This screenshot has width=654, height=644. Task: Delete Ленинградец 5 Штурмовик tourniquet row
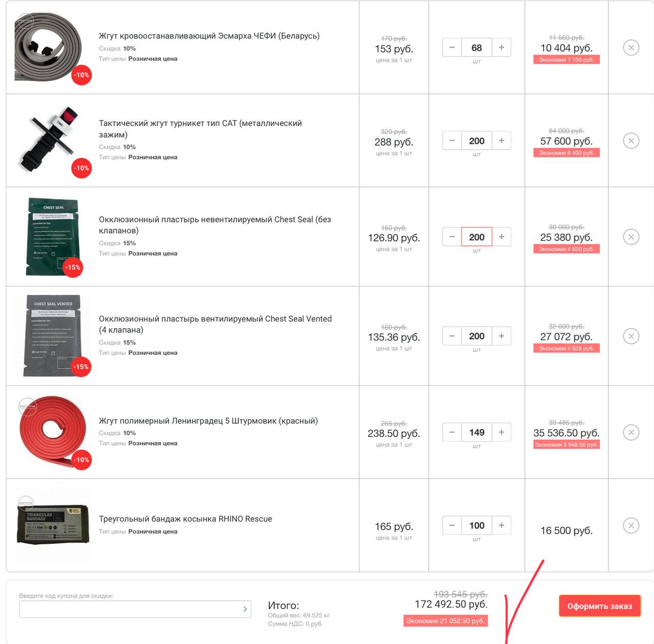(631, 432)
